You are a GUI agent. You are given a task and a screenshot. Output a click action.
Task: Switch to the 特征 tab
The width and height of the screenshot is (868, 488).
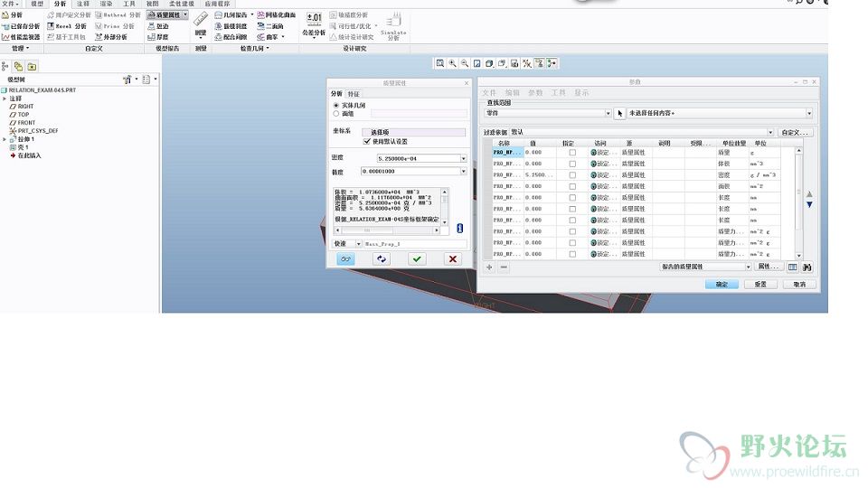tap(354, 94)
